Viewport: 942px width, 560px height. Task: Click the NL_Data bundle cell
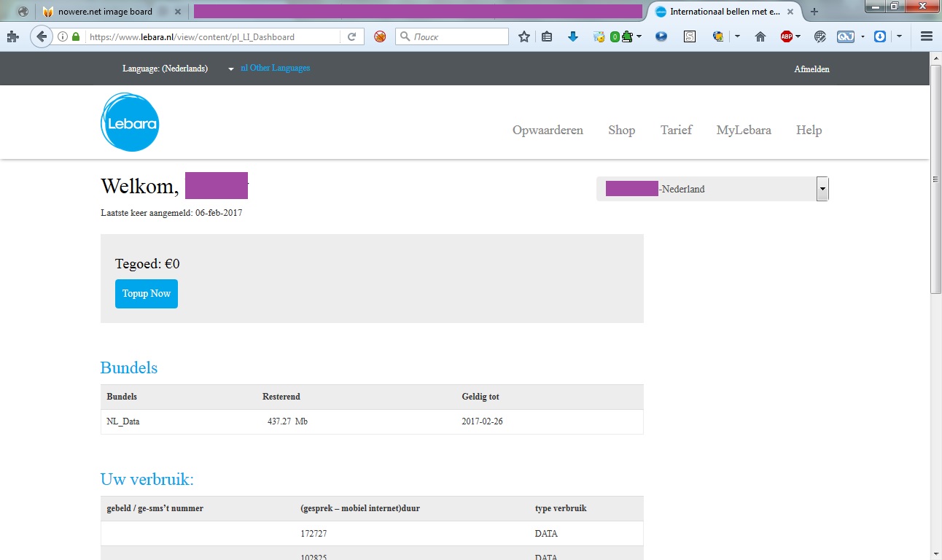point(123,421)
